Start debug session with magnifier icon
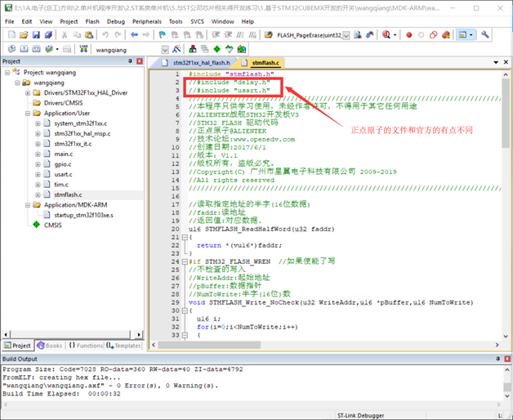The width and height of the screenshot is (513, 420). (x=385, y=35)
